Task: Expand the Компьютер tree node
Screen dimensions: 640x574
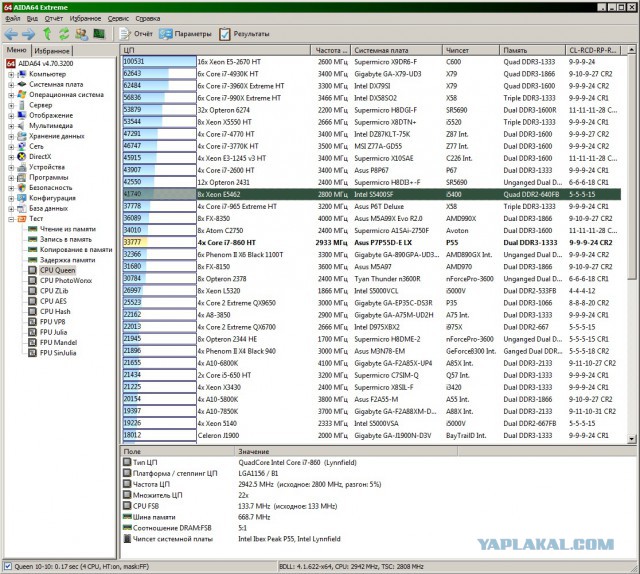Action: click(10, 74)
